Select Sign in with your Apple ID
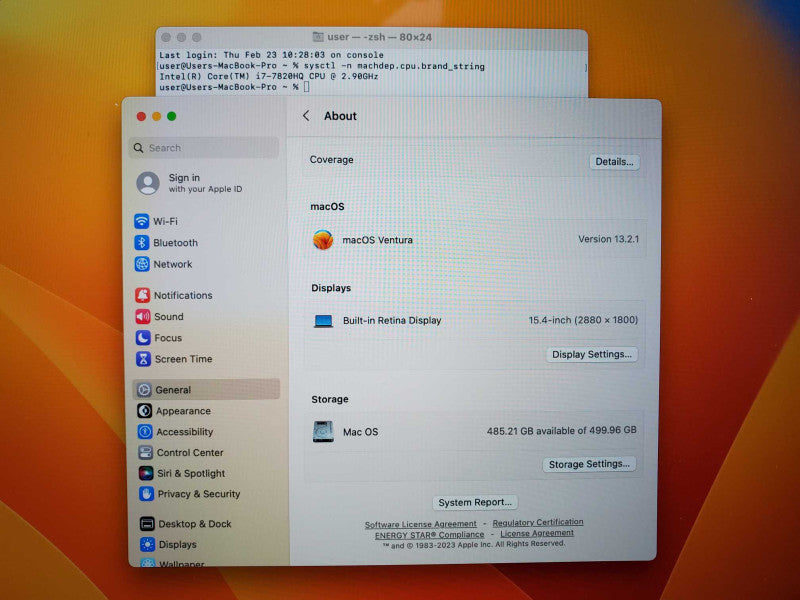Screen dimensions: 800x600 tap(205, 183)
